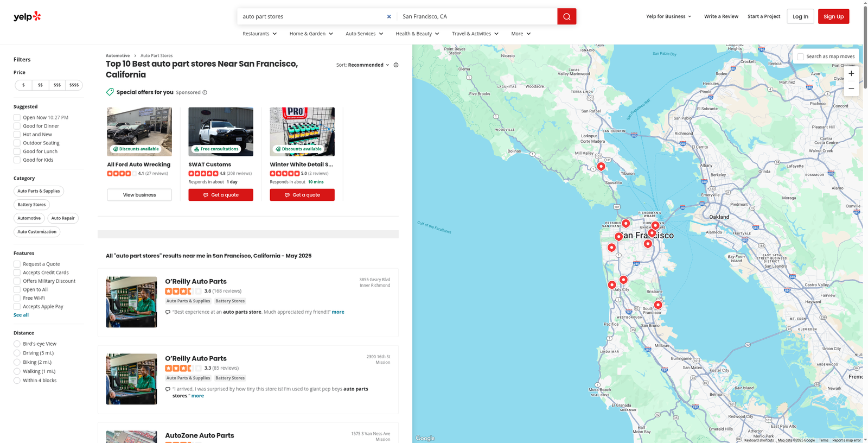The width and height of the screenshot is (868, 443).
Task: Open the sort info icon
Action: [x=396, y=65]
